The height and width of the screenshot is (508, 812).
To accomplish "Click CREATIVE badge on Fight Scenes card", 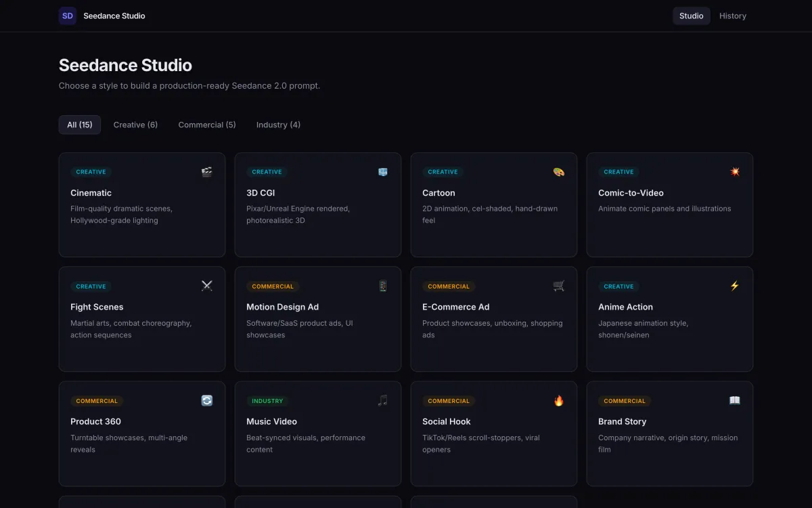I will click(91, 287).
